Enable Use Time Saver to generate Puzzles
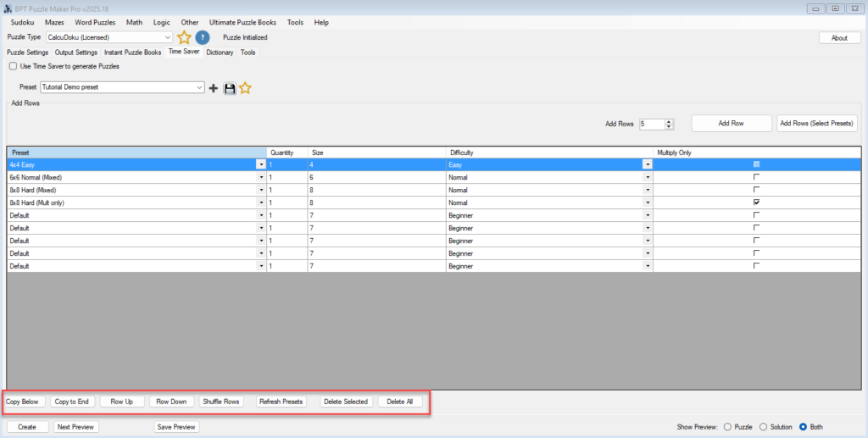 [x=13, y=66]
